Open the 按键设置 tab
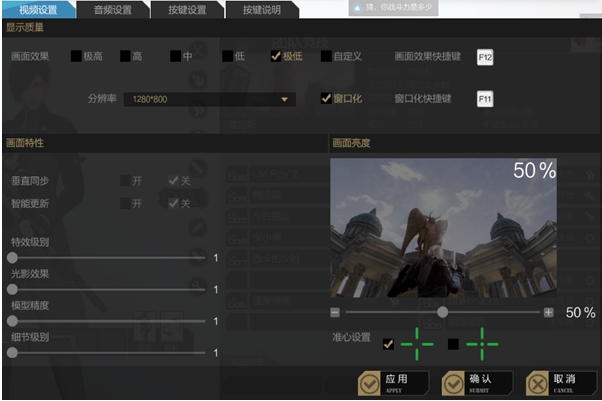This screenshot has height=401, width=602. click(x=187, y=10)
